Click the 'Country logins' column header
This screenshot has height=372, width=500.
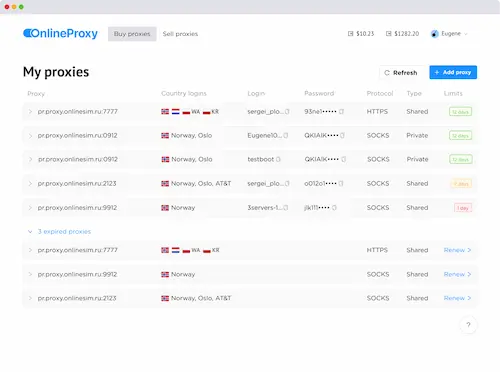click(184, 93)
